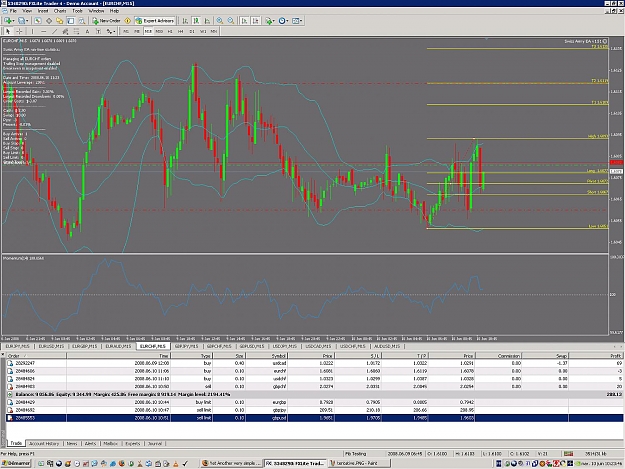
Task: Toggle the Auto Scroll chart button
Action: (244, 21)
